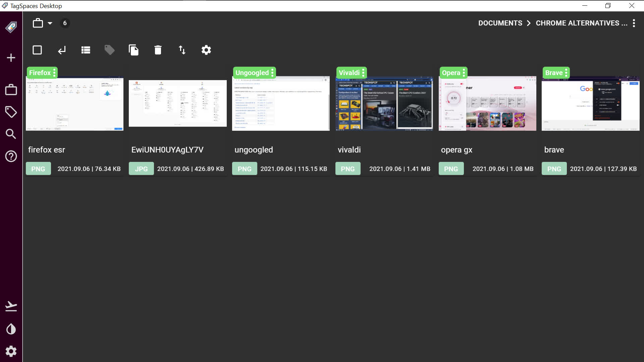644x362 pixels.
Task: Switch to list view layout
Action: tap(86, 50)
